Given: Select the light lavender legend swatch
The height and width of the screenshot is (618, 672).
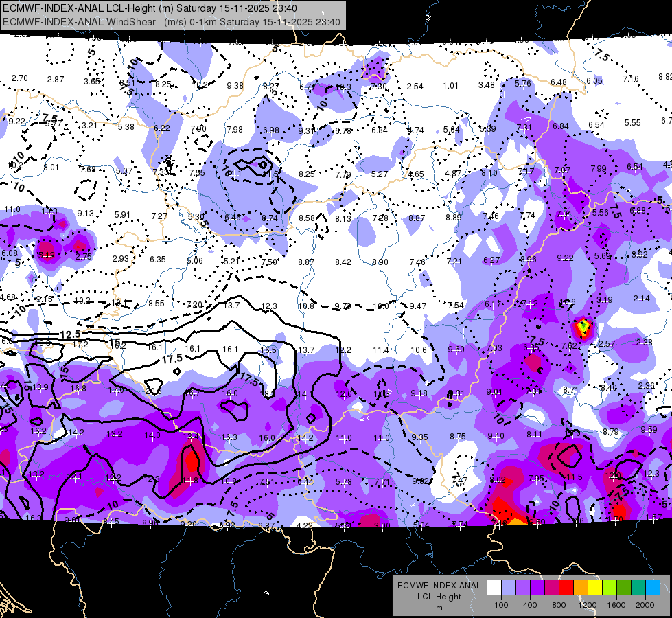Looking at the screenshot, I should (508, 588).
